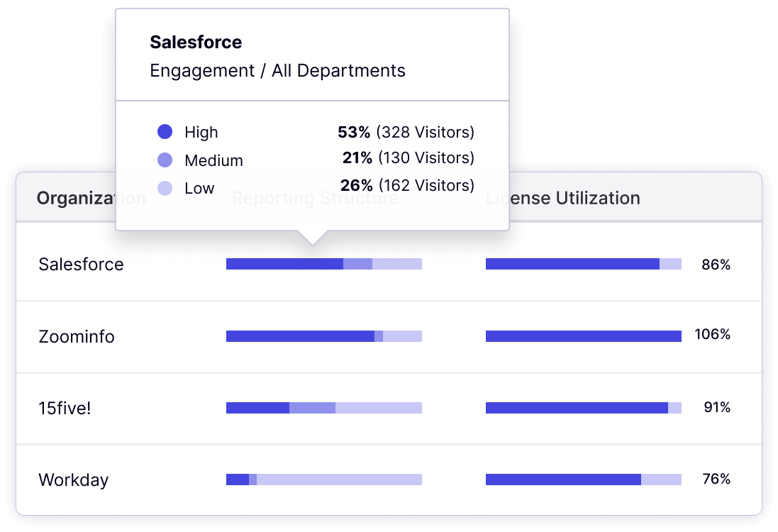The height and width of the screenshot is (532, 778).
Task: Click the High legend label
Action: [201, 133]
